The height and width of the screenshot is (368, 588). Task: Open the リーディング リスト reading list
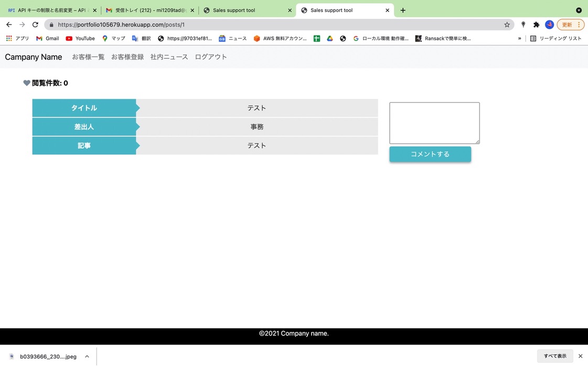[x=556, y=38]
